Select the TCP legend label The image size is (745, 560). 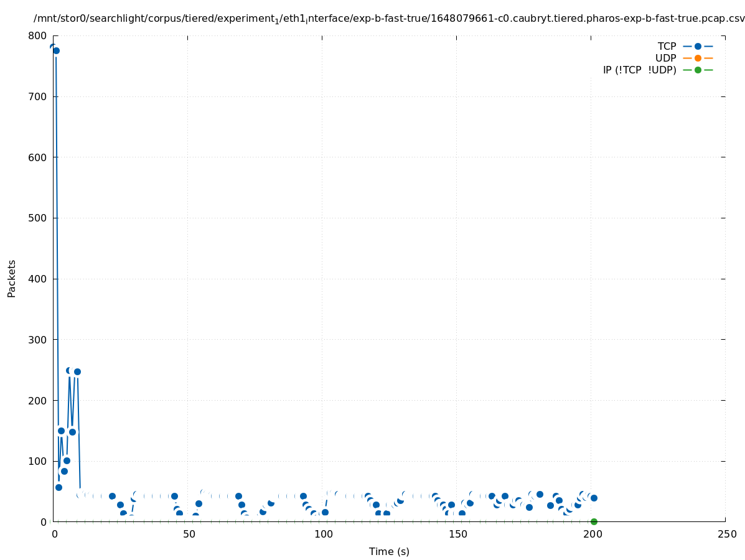[667, 47]
